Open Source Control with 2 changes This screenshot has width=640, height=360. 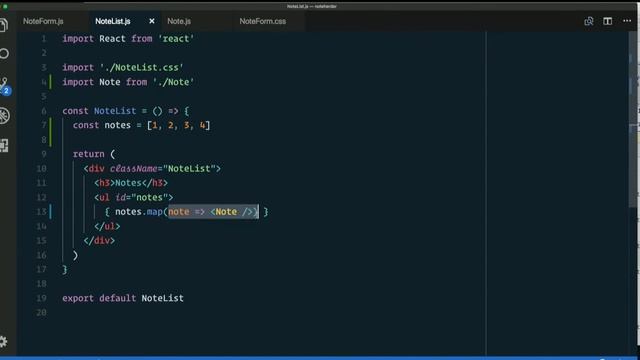[x=4, y=87]
